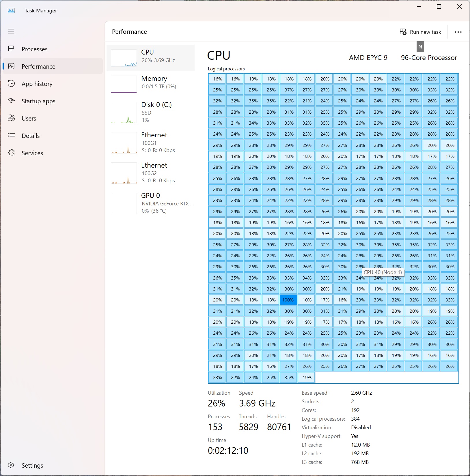Click the Utilization 26% value
The height and width of the screenshot is (476, 470).
click(217, 403)
